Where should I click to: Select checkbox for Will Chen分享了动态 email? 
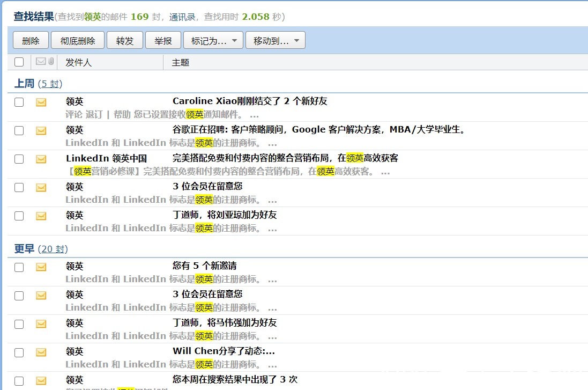19,352
